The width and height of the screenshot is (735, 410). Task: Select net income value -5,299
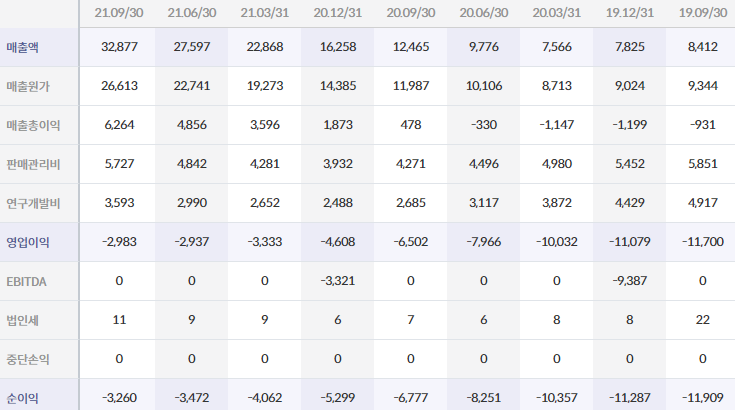point(338,398)
